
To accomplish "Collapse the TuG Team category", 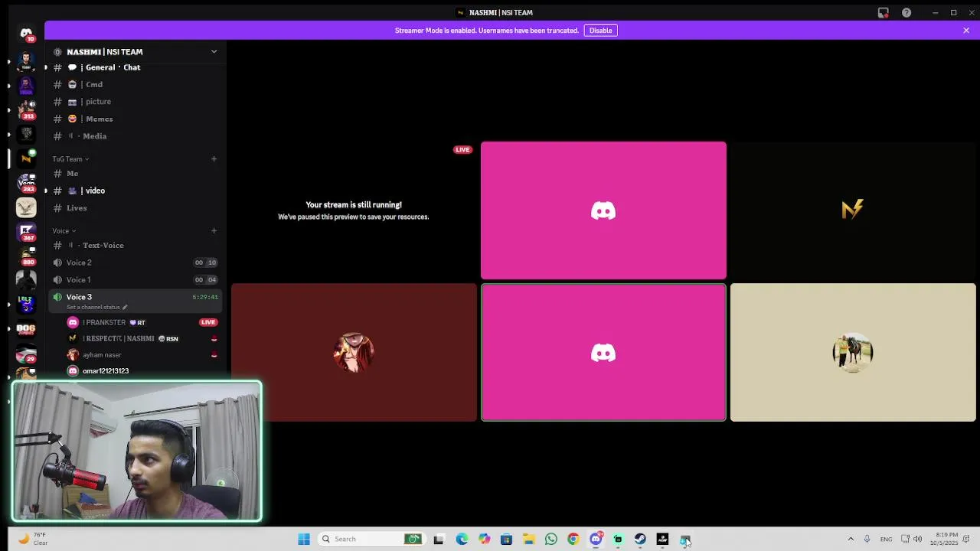I will pyautogui.click(x=70, y=159).
